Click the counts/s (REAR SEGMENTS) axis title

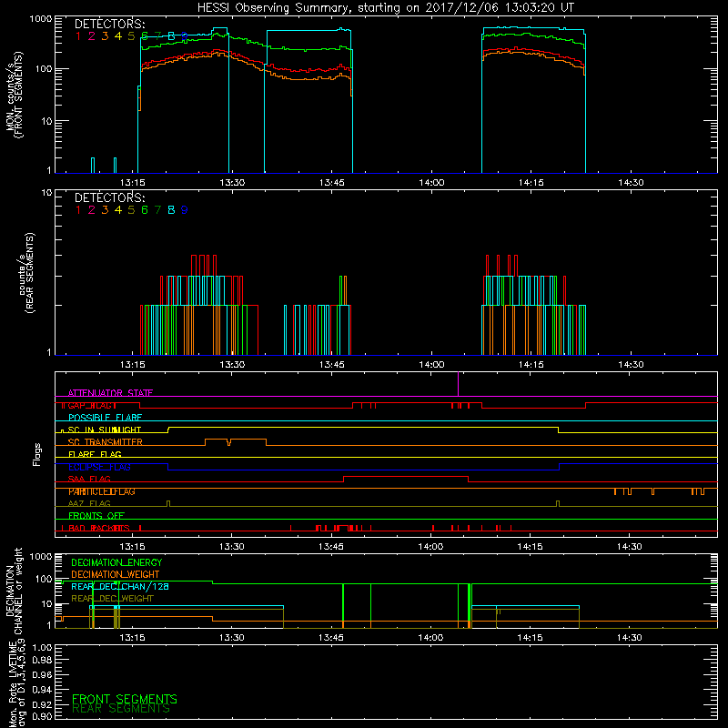click(x=26, y=273)
